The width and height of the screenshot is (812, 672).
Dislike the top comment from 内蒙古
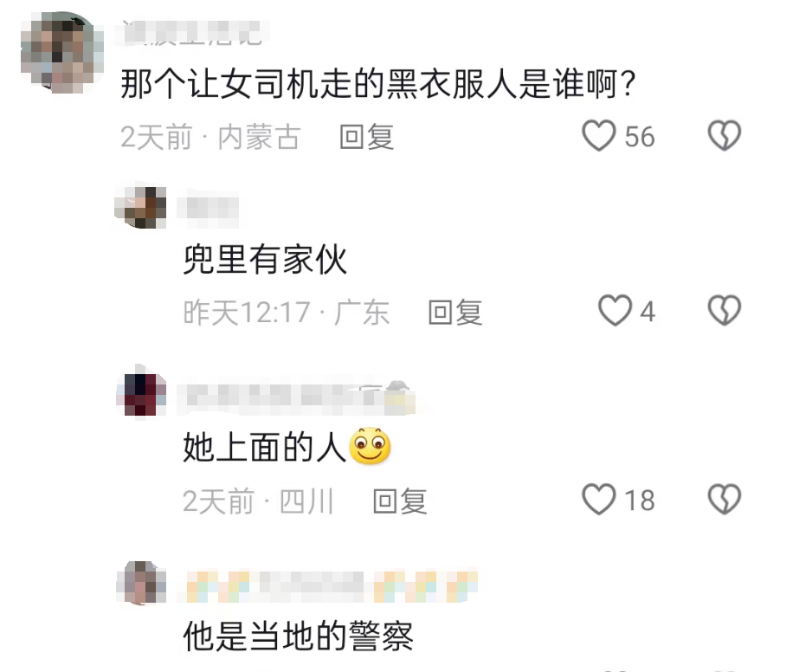point(725,136)
